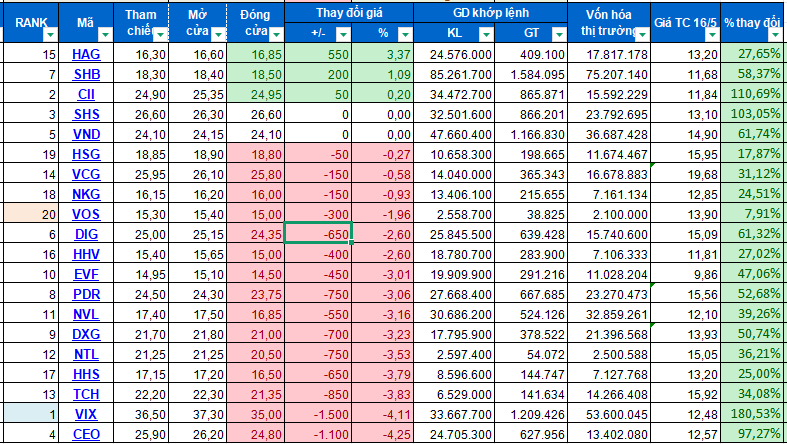This screenshot has height=444, width=787.
Task: Select SHB trade value cell 1.584.095
Action: tap(531, 74)
